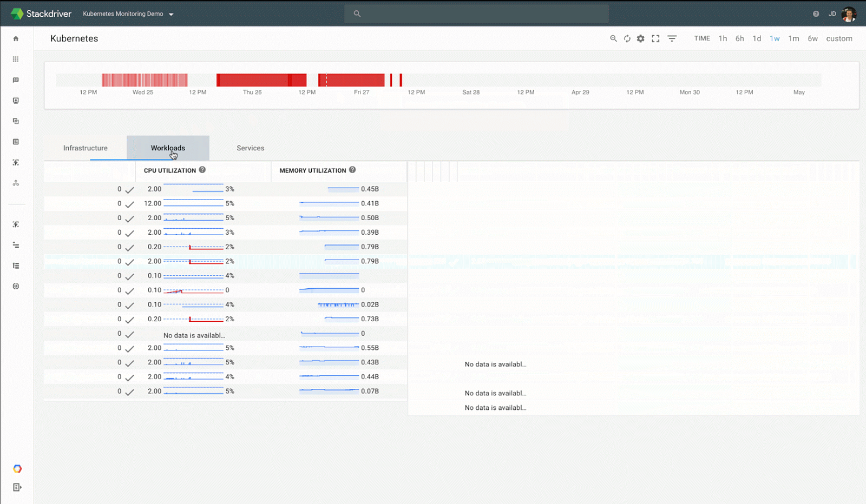The image size is (866, 504).
Task: Select the 1w time range
Action: [x=775, y=38]
